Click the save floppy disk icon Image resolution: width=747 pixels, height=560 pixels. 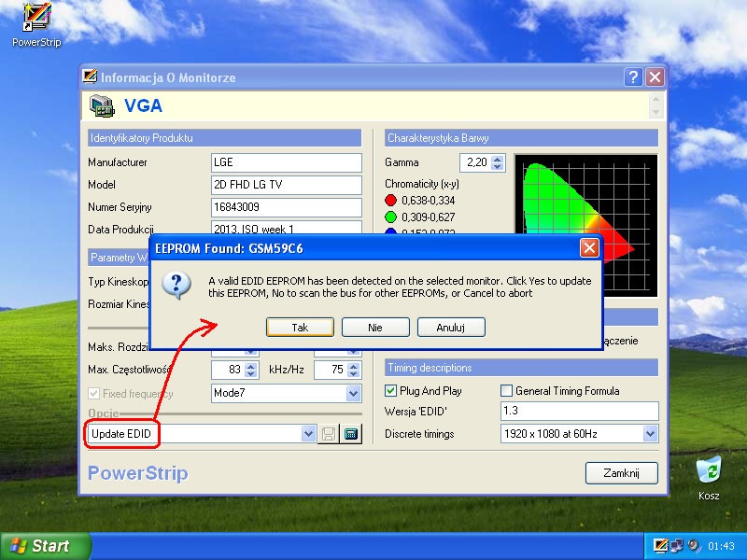point(329,434)
